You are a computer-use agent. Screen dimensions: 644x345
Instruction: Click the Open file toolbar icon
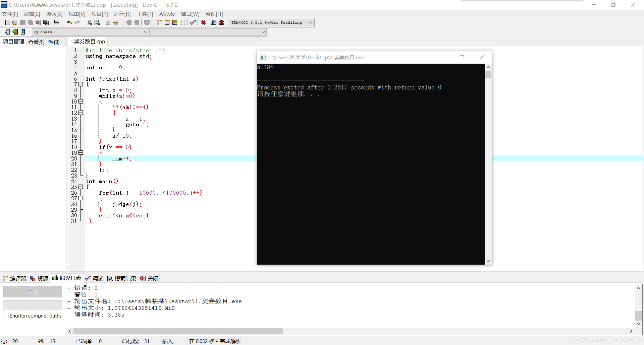point(15,22)
